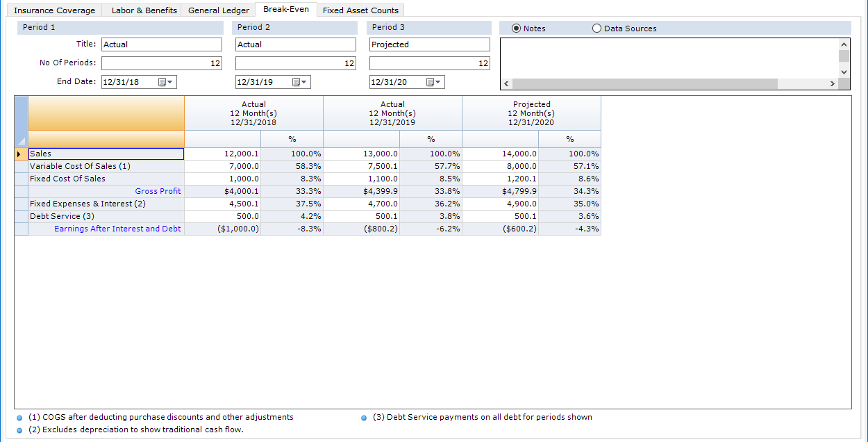This screenshot has width=868, height=442.
Task: Click the bullet icon beside footnote (1) COGS
Action: (x=19, y=418)
